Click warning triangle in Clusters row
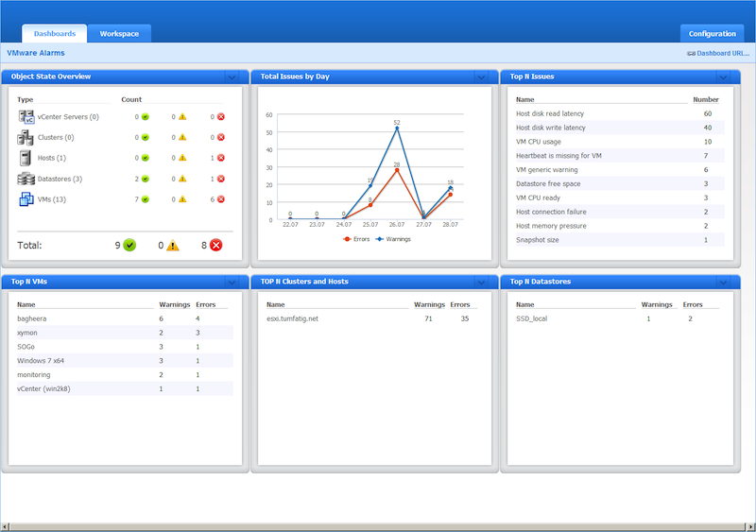This screenshot has height=532, width=756. 182,137
